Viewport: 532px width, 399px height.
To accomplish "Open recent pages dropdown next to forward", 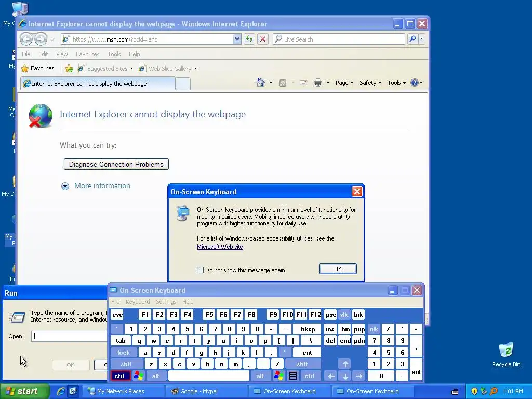I will click(x=52, y=39).
